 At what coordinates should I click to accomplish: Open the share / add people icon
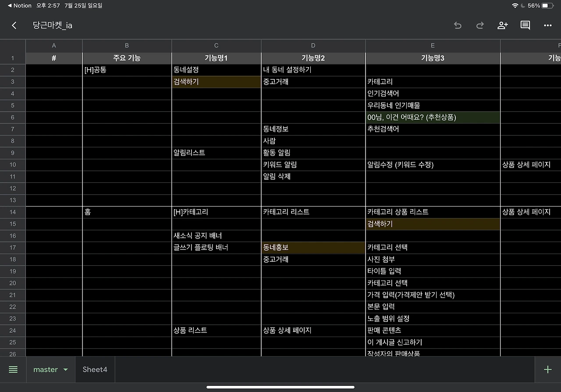coord(503,25)
